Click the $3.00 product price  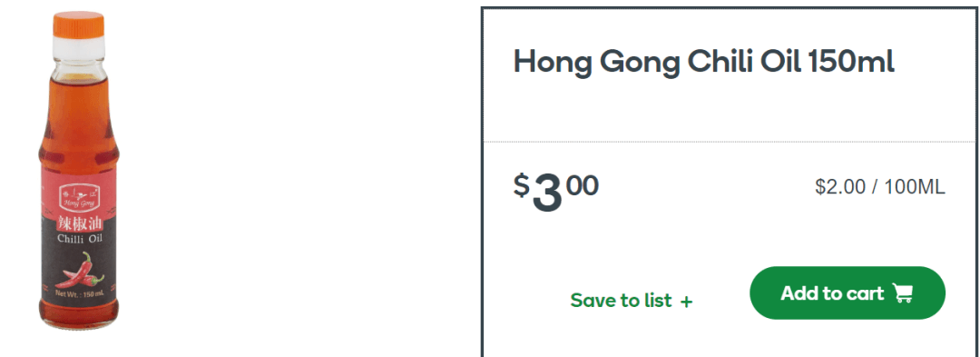(x=556, y=193)
